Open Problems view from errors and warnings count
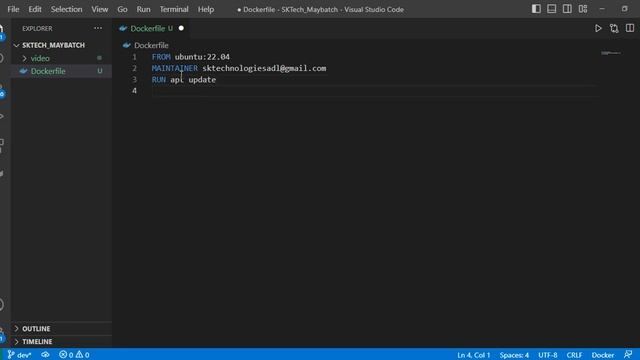The width and height of the screenshot is (640, 360). (x=74, y=355)
